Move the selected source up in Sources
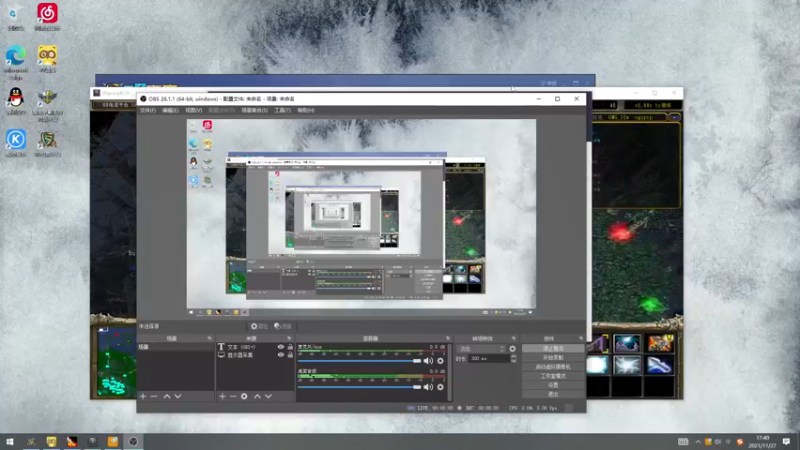 pyautogui.click(x=257, y=396)
